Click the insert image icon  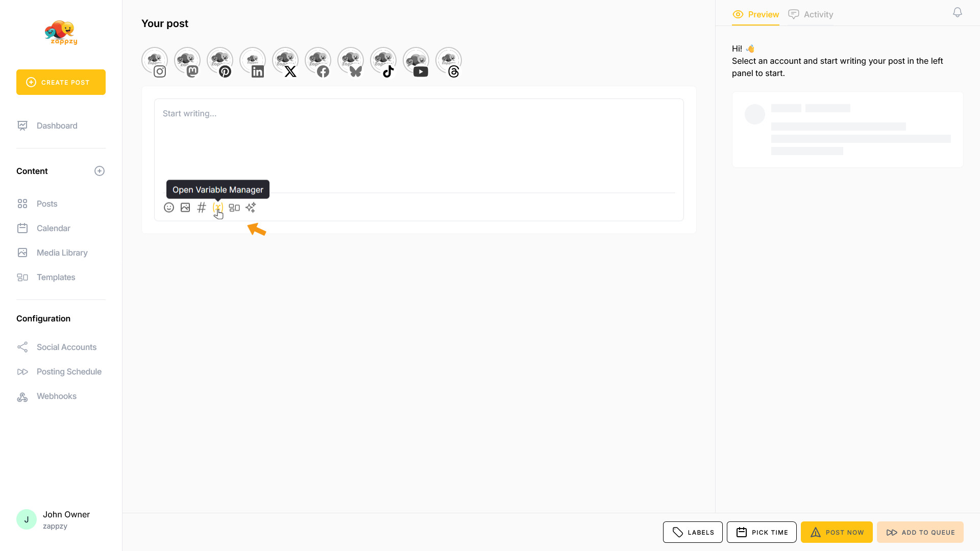coord(185,208)
